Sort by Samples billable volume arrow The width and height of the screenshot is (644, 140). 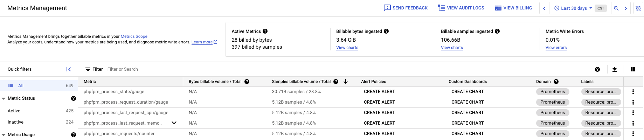[346, 82]
